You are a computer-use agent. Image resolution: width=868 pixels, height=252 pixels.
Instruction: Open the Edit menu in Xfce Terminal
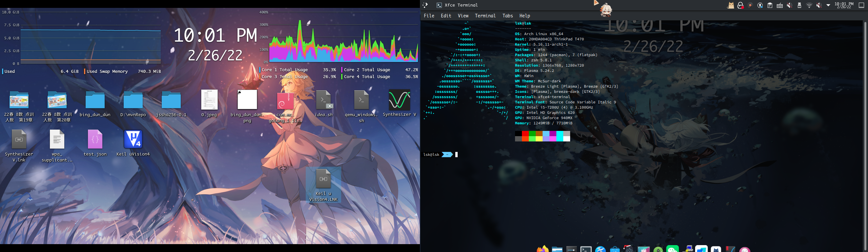(446, 16)
